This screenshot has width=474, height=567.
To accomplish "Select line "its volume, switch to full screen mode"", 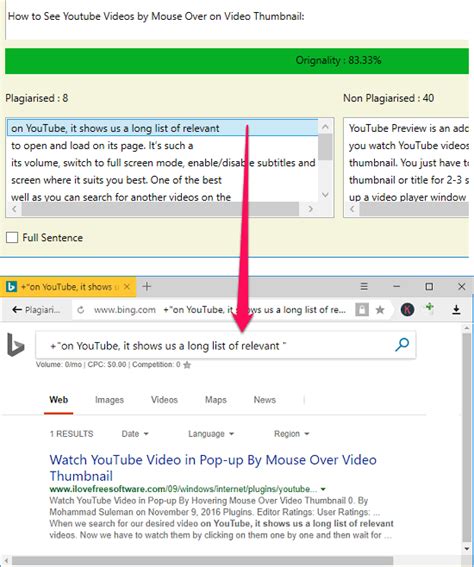I will pos(162,163).
